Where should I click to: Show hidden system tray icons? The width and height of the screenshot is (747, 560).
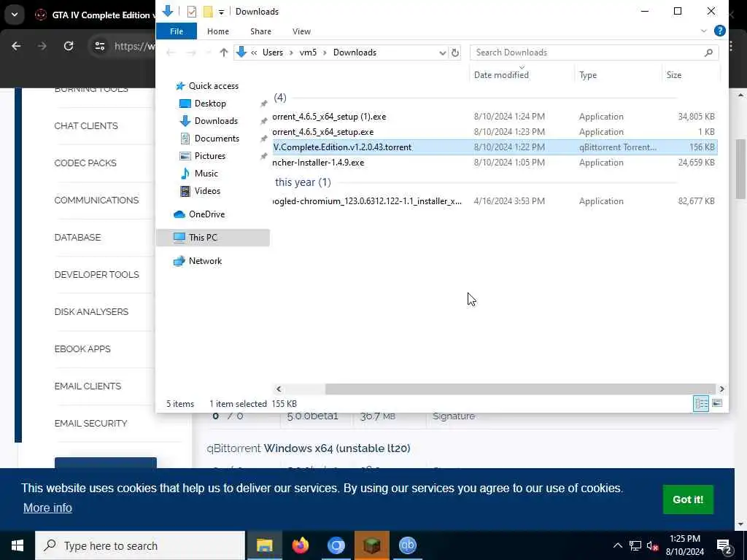coord(617,545)
